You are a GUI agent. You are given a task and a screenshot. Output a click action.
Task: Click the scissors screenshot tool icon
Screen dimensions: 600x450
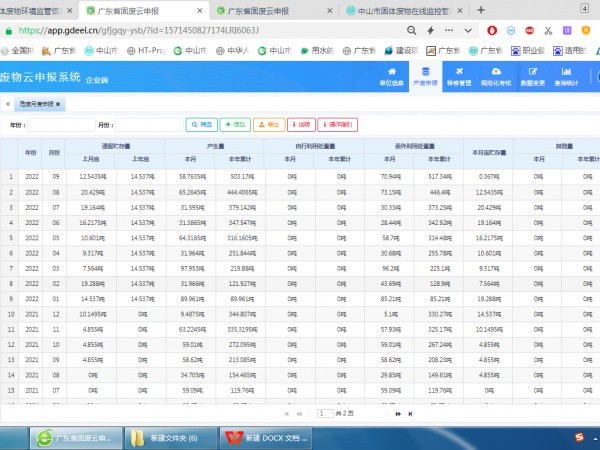click(x=548, y=31)
